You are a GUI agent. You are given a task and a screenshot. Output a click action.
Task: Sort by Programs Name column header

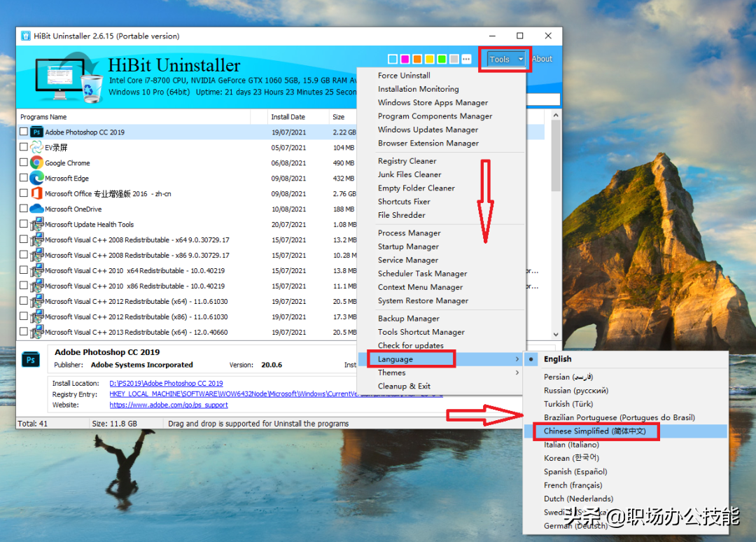(x=134, y=117)
